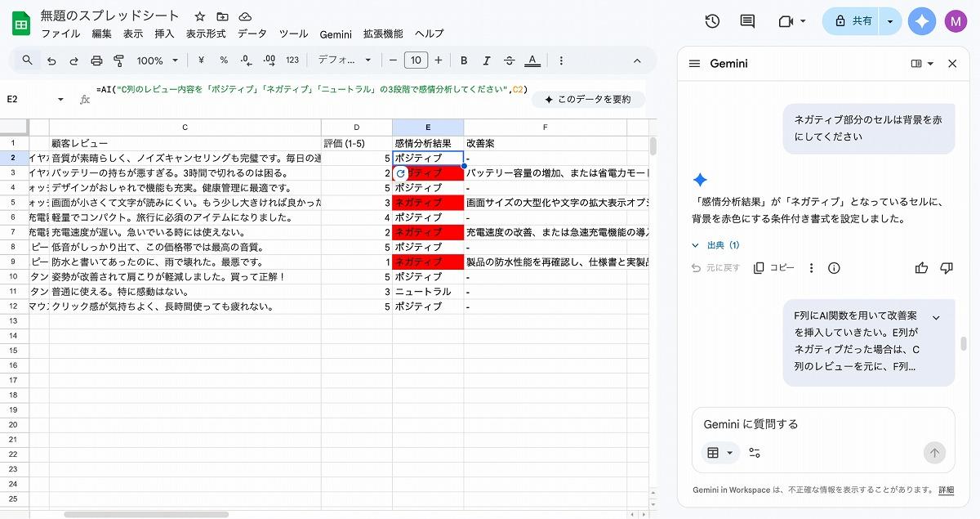The height and width of the screenshot is (519, 980).
Task: Select the paint format tool
Action: [119, 60]
